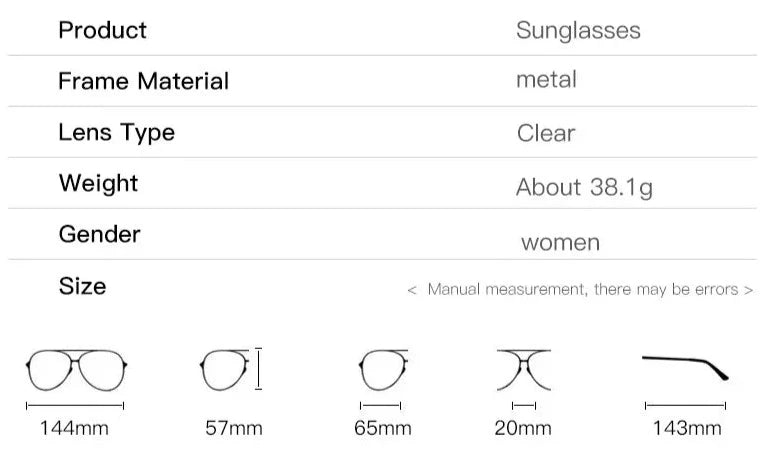Click the nose bridge width icon
Viewport: 776px width, 470px height.
(524, 370)
